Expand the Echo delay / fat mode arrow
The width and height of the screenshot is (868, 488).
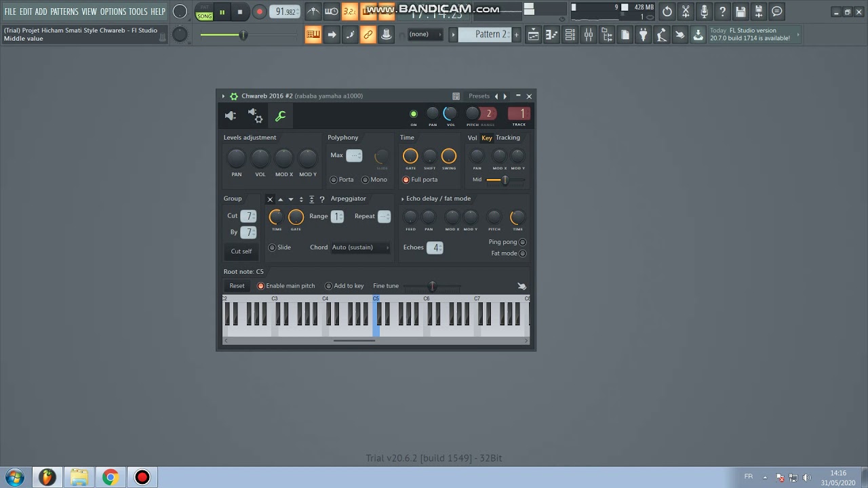click(403, 199)
